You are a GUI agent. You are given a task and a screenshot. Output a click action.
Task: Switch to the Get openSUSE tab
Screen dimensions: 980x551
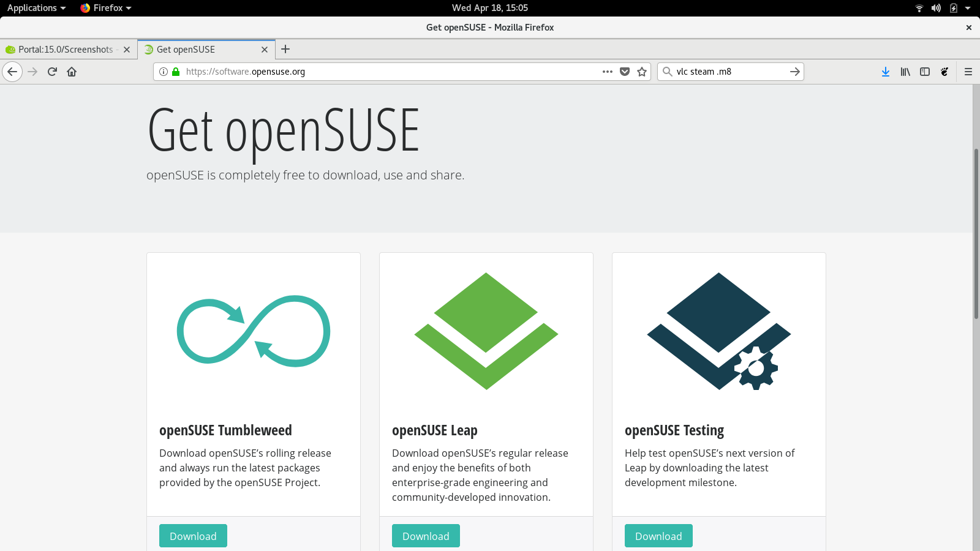click(196, 49)
